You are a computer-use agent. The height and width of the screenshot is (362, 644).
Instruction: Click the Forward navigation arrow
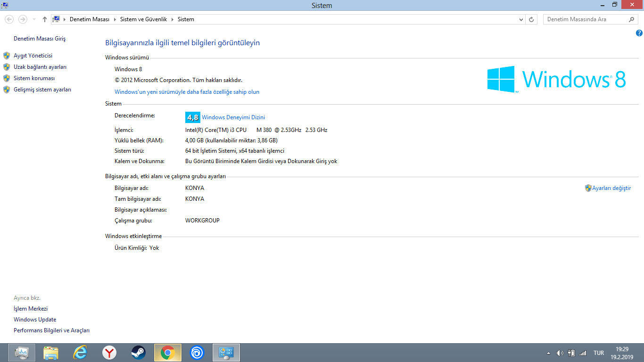23,19
